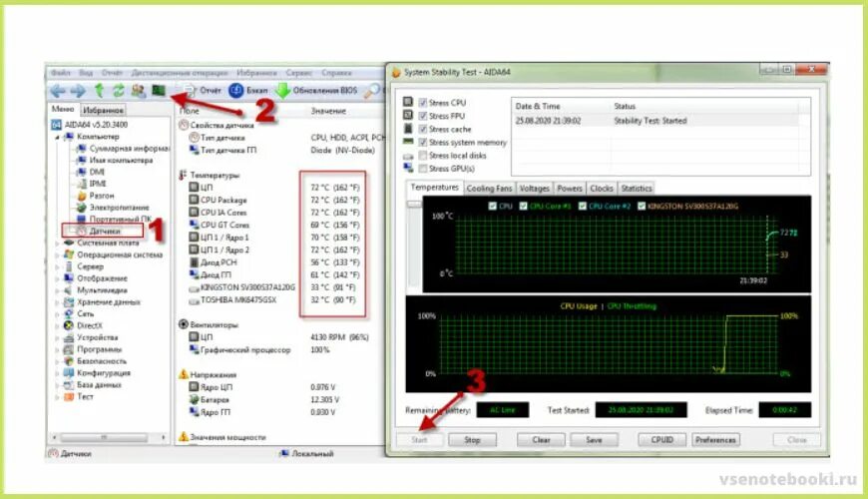
Task: Select the IPMI tree item
Action: [x=92, y=184]
